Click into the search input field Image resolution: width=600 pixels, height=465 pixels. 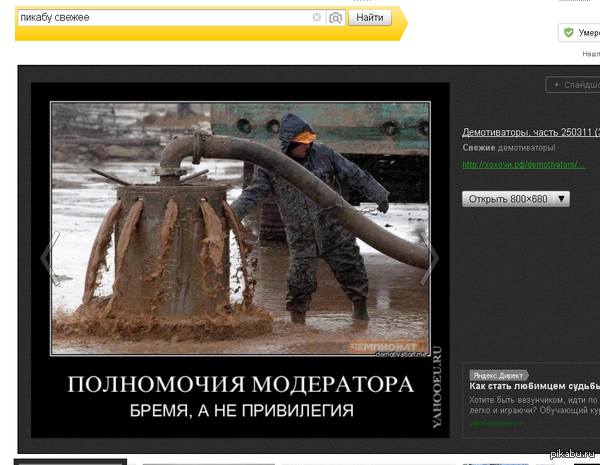tap(165, 18)
